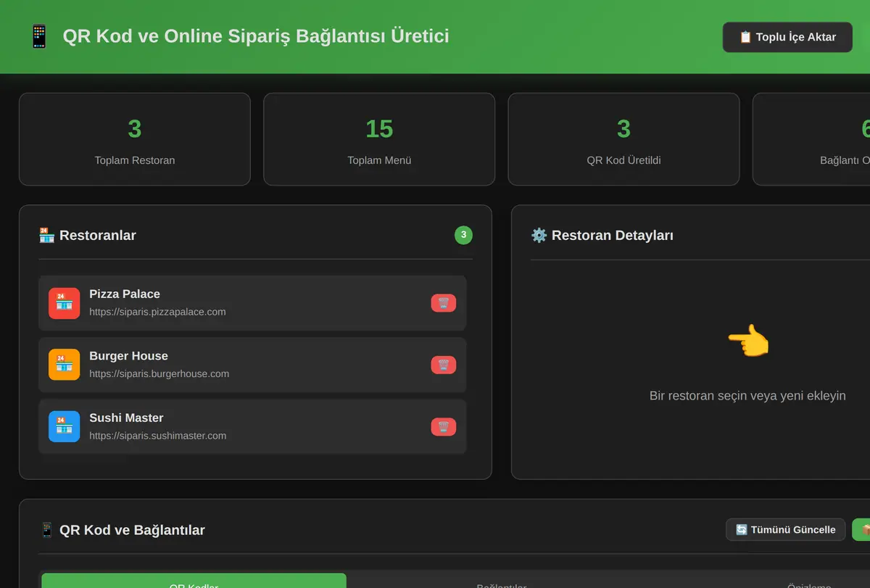The height and width of the screenshot is (588, 870).
Task: Click the page title 'QR Kod ve Online Sipariş Bağlantısı Üretici'
Action: tap(256, 36)
